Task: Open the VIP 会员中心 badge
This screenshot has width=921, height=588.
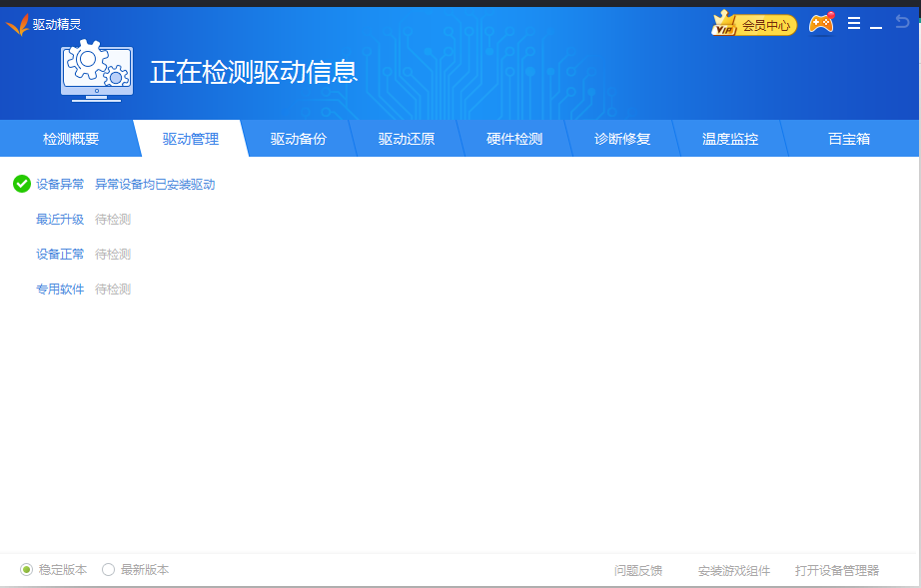Action: (x=754, y=24)
